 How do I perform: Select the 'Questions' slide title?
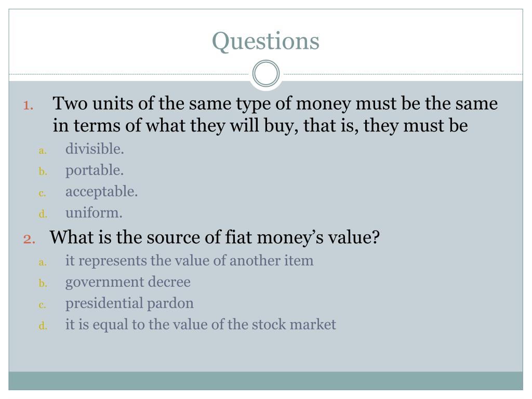pyautogui.click(x=265, y=41)
